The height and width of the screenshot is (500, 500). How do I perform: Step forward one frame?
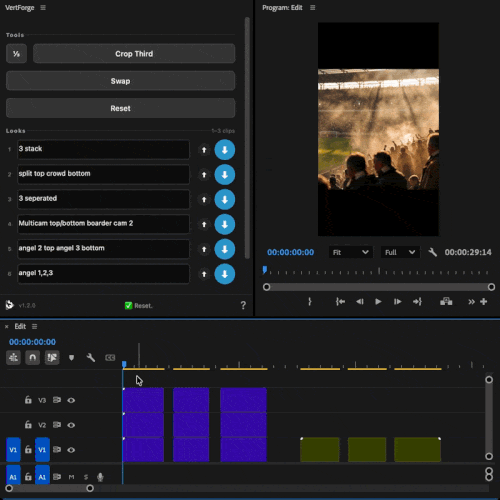click(x=397, y=302)
